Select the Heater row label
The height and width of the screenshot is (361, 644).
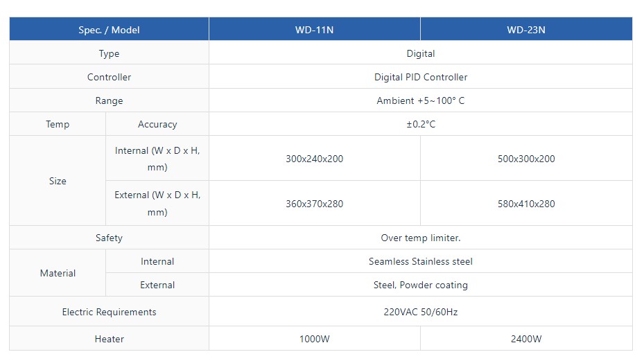tap(109, 339)
